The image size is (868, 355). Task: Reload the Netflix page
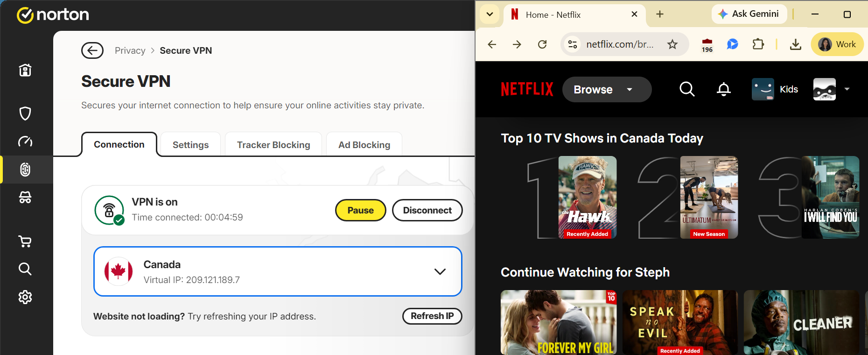542,44
